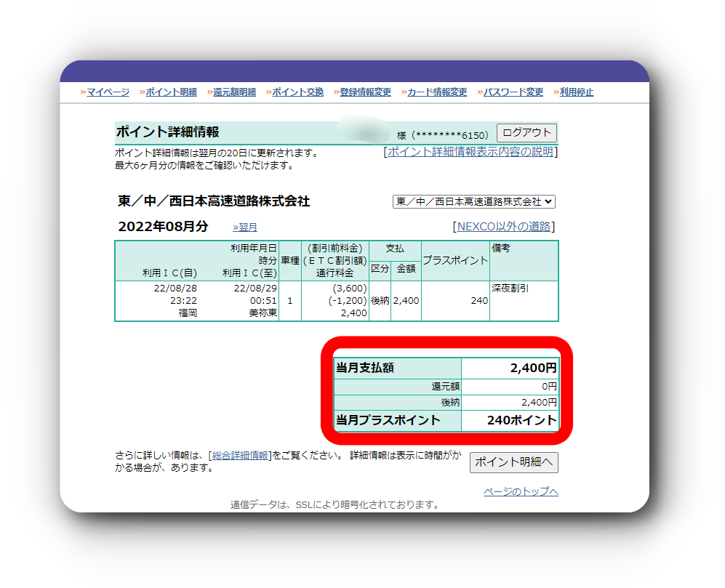Click the 総合詳細情報 link
The image size is (725, 588).
click(240, 456)
